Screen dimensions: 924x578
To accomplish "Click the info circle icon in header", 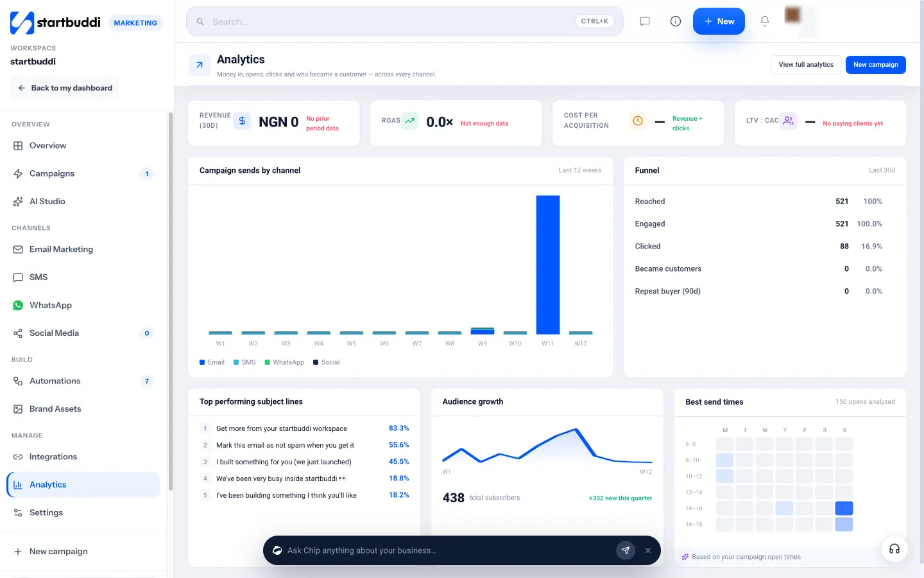I will [x=676, y=21].
